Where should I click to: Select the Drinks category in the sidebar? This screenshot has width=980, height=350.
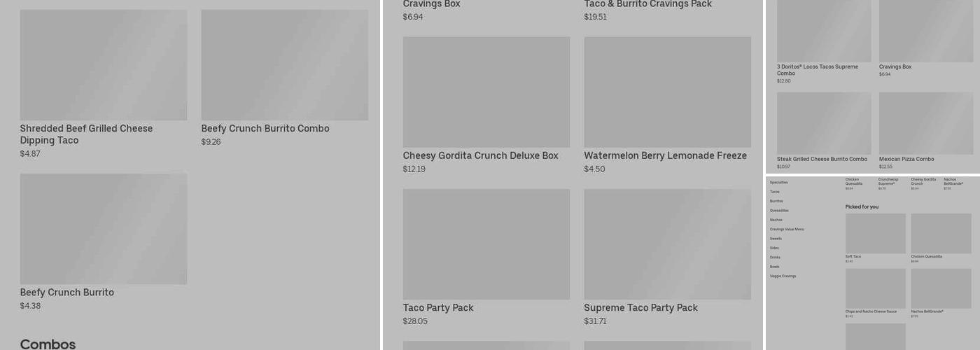pyautogui.click(x=775, y=258)
